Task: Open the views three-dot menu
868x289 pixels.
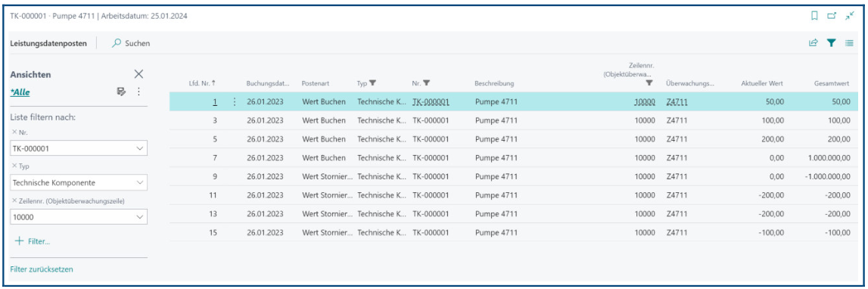Action: tap(139, 92)
